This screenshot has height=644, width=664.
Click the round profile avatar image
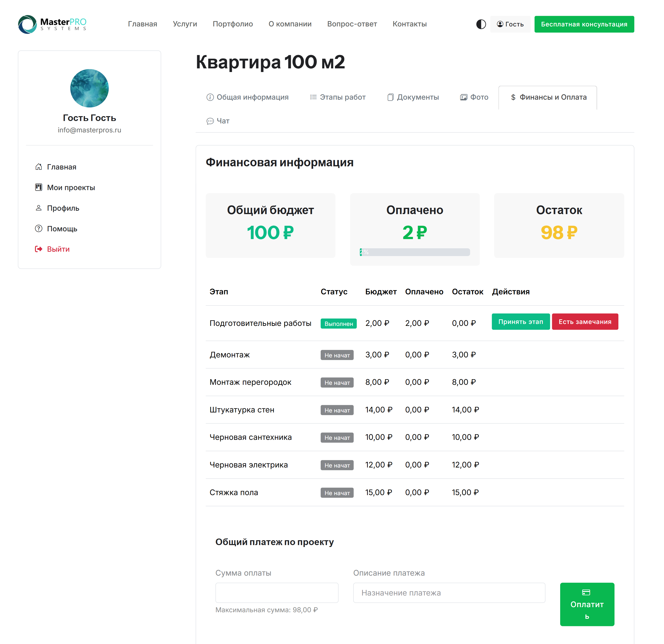point(90,88)
